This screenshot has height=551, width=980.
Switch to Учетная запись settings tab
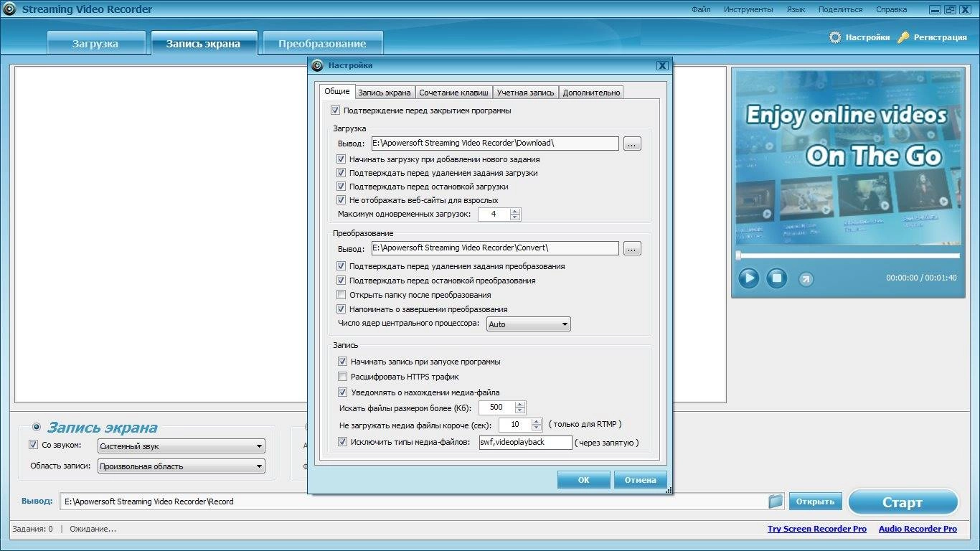pyautogui.click(x=526, y=93)
